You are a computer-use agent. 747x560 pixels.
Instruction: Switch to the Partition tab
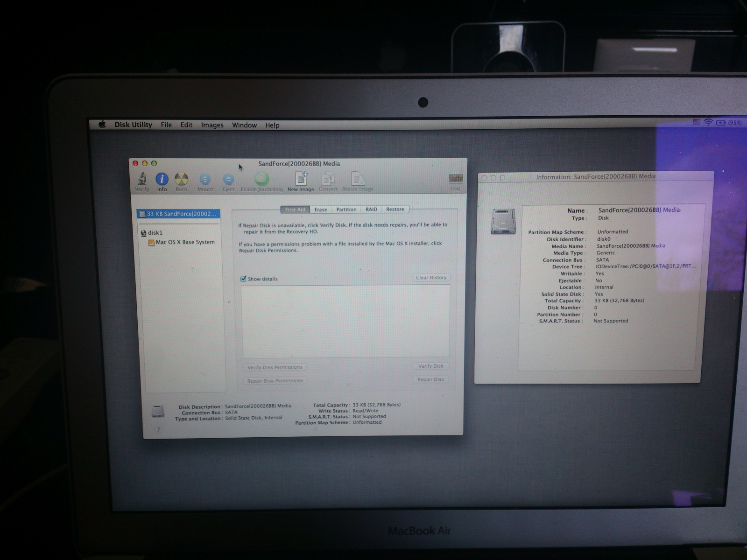click(346, 210)
